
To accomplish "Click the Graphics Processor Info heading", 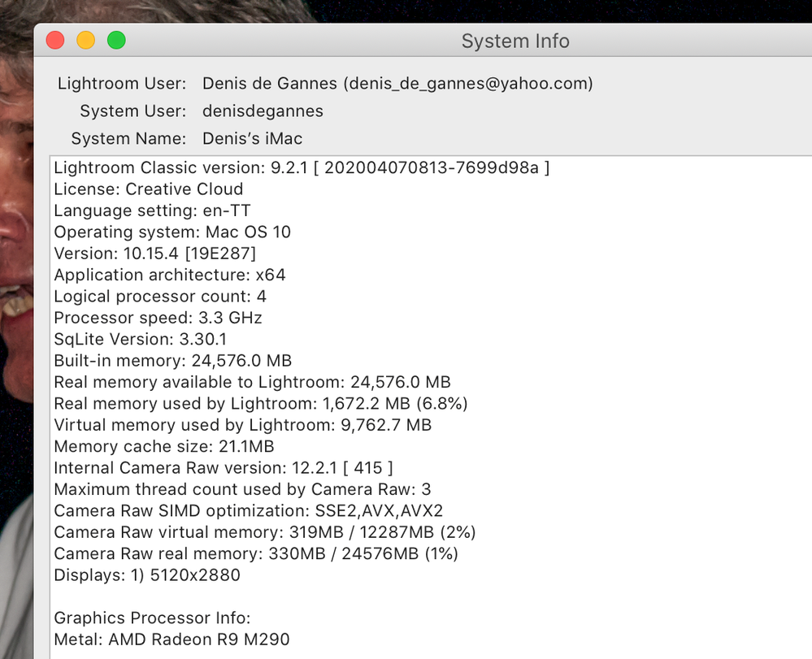I will click(x=152, y=618).
